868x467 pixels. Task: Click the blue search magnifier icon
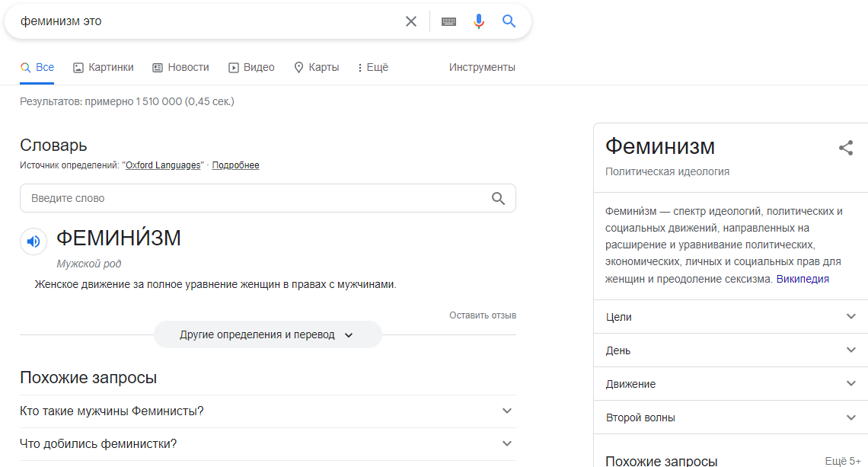(509, 21)
